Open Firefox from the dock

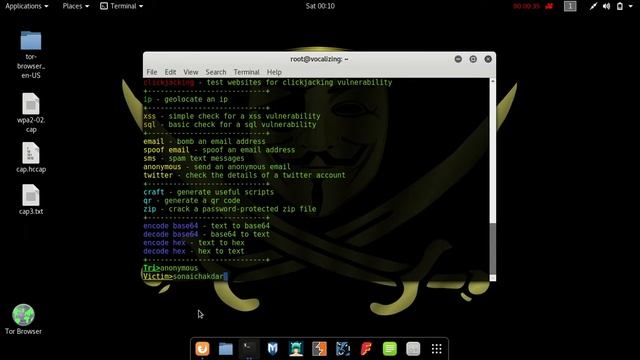click(x=202, y=349)
